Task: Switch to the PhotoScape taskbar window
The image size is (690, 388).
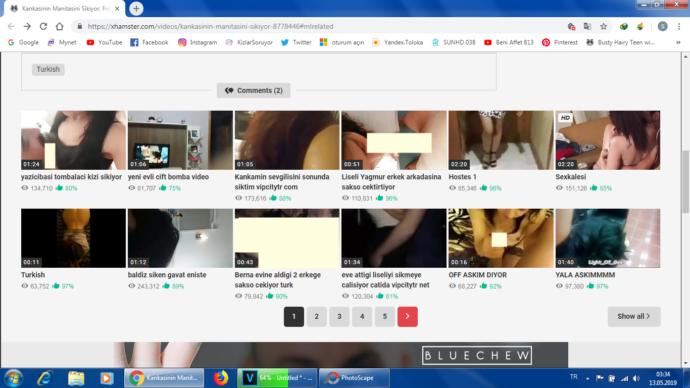Action: point(354,378)
